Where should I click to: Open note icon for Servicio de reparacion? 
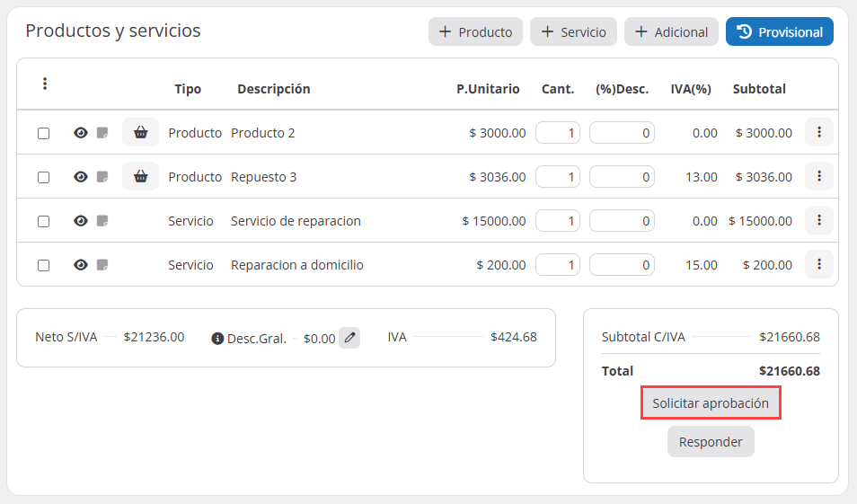[x=102, y=221]
